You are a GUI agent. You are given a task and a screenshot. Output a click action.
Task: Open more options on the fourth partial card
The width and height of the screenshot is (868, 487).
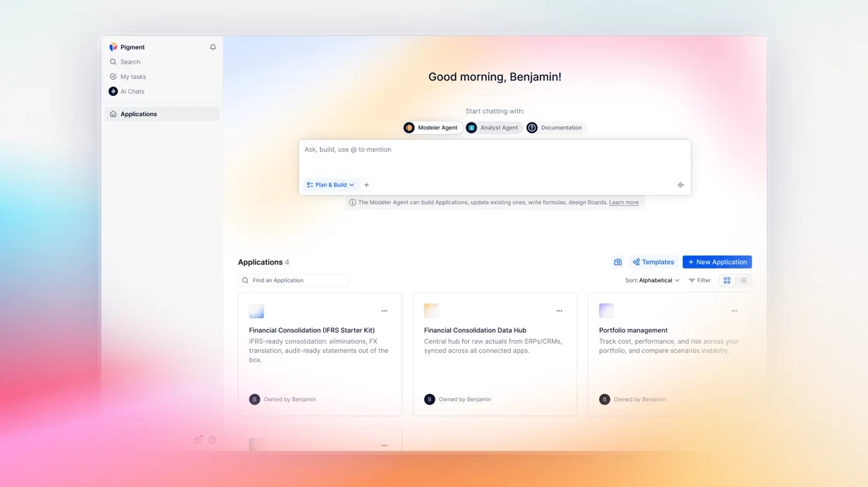click(x=384, y=445)
